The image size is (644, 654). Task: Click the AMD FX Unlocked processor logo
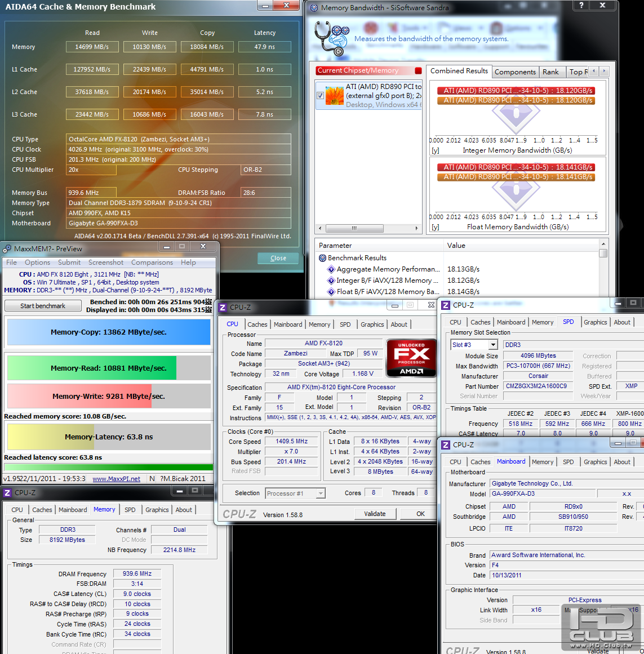coord(411,358)
